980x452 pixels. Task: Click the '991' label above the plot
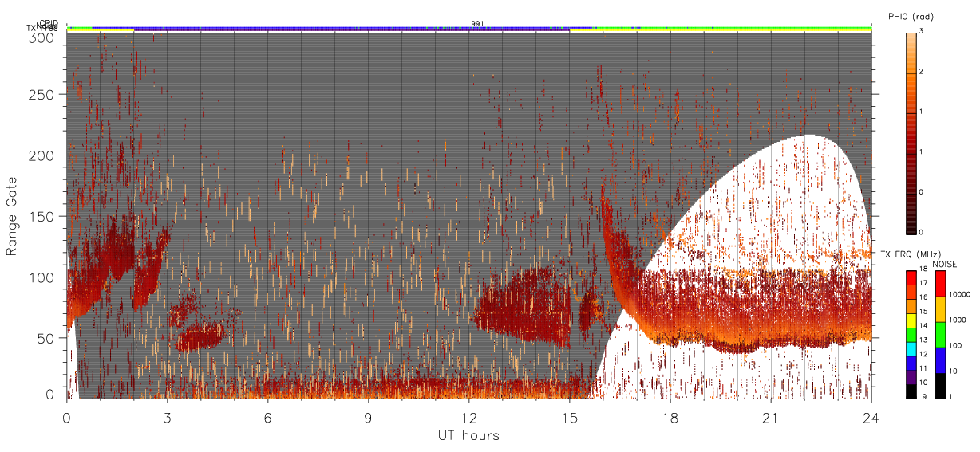[477, 24]
